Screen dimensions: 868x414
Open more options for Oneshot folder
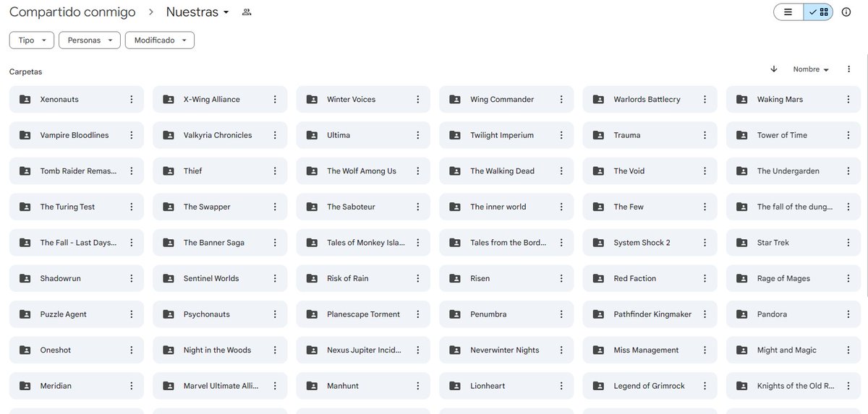click(132, 350)
